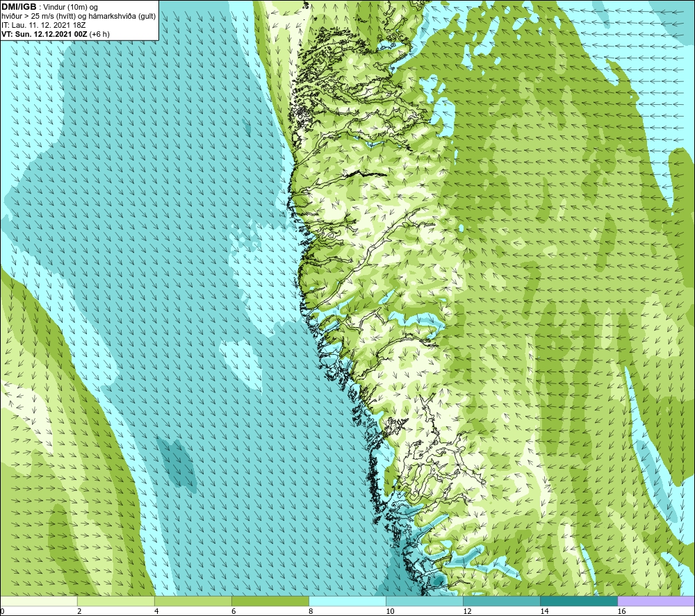Image resolution: width=695 pixels, height=616 pixels.
Task: Click the legend scale label "10"
Action: coord(390,612)
